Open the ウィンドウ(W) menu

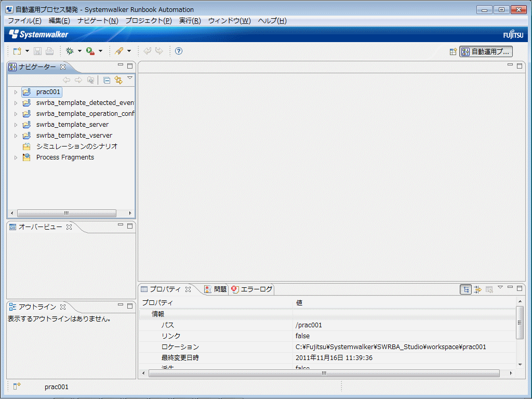coord(229,21)
